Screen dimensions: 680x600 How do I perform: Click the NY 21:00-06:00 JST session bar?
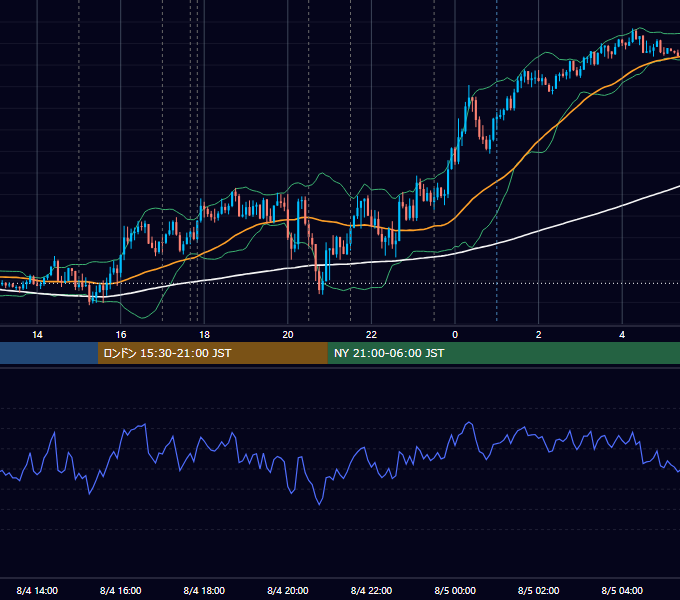[503, 353]
